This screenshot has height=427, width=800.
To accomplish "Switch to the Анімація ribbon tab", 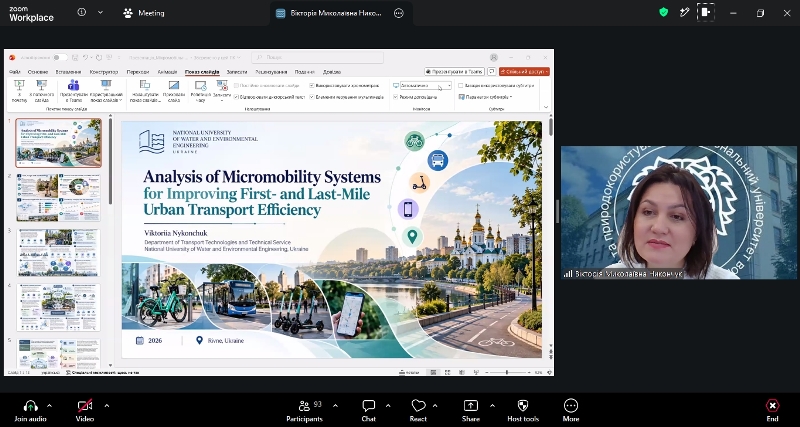I will click(167, 72).
